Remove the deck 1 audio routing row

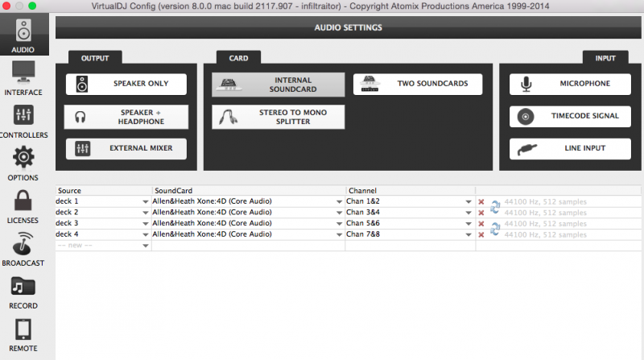(x=481, y=202)
